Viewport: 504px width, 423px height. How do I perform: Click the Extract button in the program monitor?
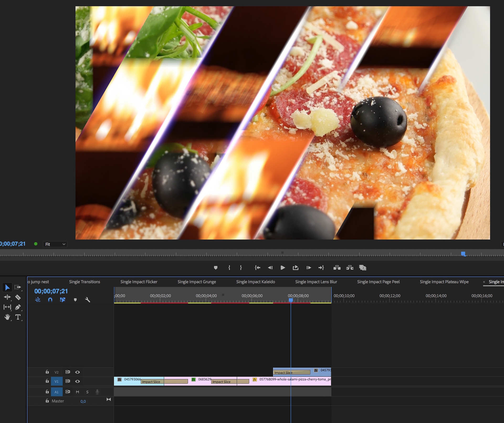tap(350, 268)
